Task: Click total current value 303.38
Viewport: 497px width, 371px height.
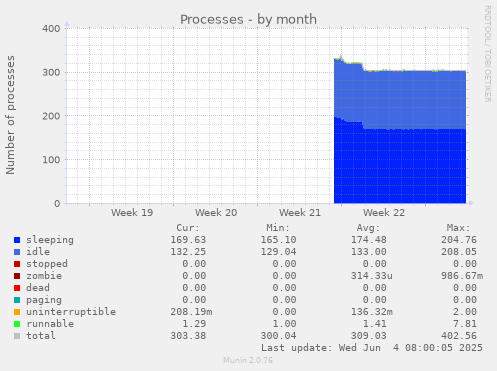Action: point(188,336)
